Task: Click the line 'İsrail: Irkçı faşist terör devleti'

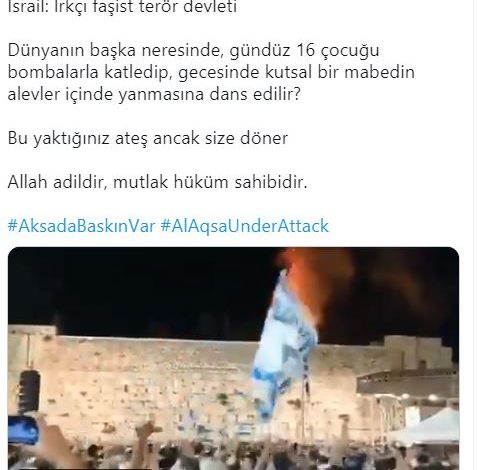Action: pyautogui.click(x=122, y=7)
